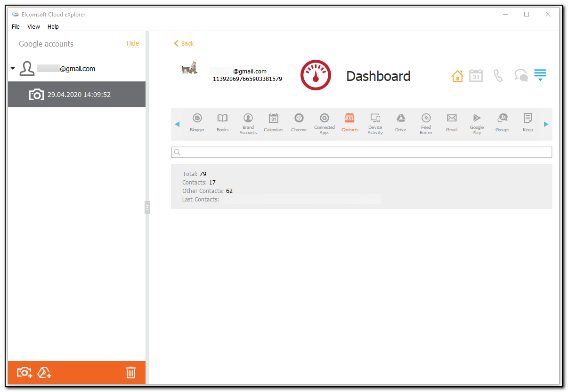Go back using the Back link
This screenshot has height=392, width=568.
click(183, 43)
